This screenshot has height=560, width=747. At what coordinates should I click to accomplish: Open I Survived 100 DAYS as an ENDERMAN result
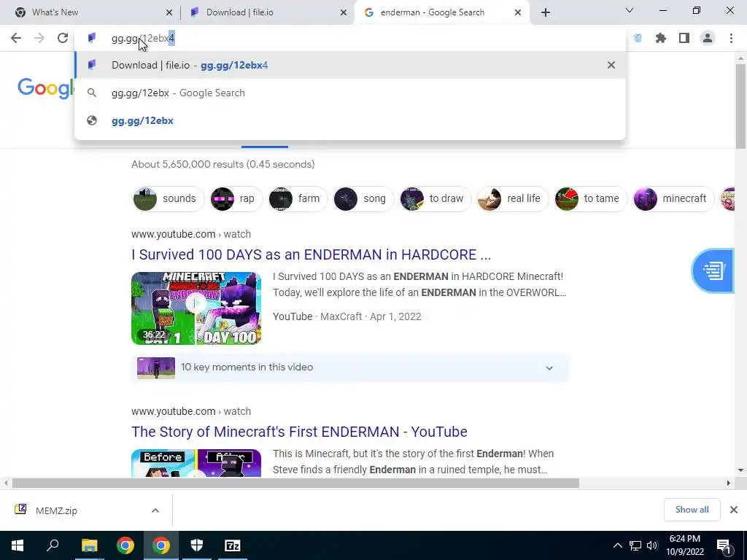click(x=311, y=254)
